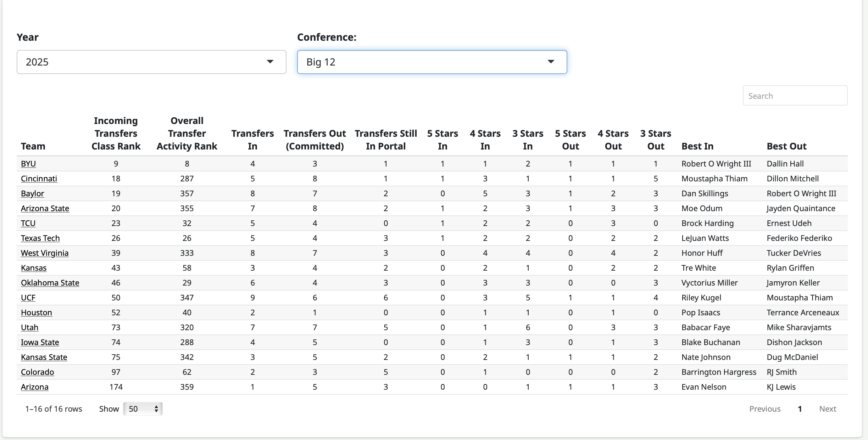Screen dimensions: 868x440
Task: Click Pop Isaacs in Best In column
Action: coord(701,312)
